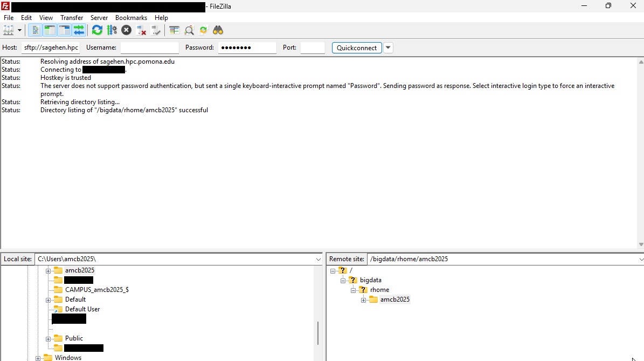The width and height of the screenshot is (644, 361).
Task: Select the Windows folder
Action: [x=68, y=358]
